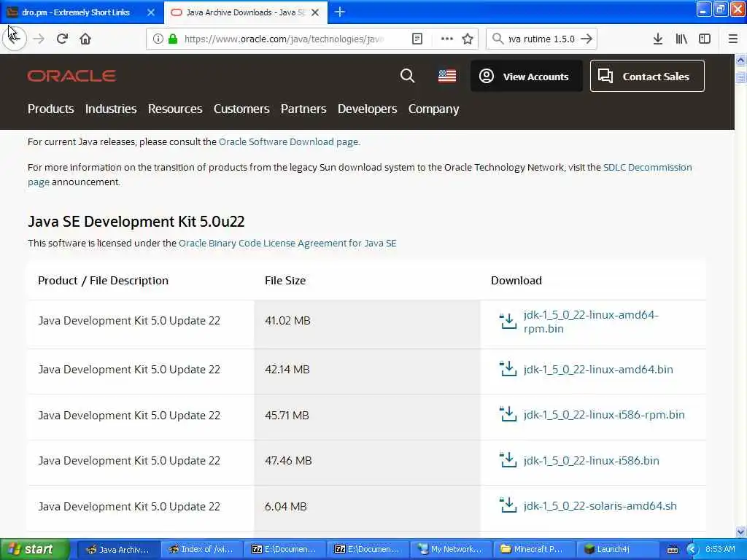Click the page scrollbar up arrow

coord(740,60)
